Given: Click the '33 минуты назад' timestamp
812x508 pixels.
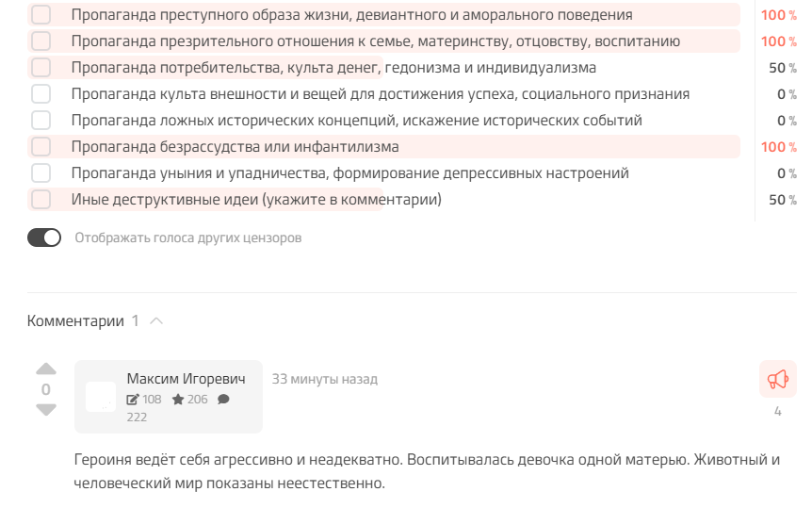Looking at the screenshot, I should [x=325, y=380].
